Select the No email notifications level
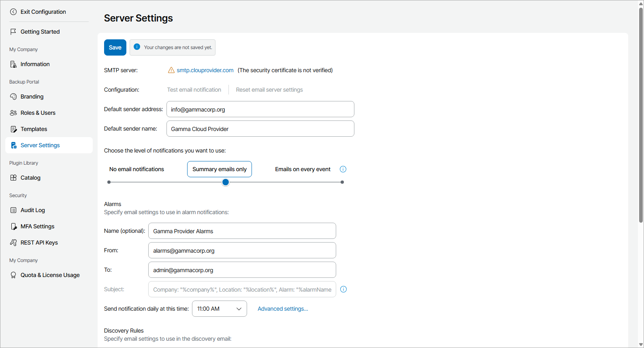 pos(136,169)
